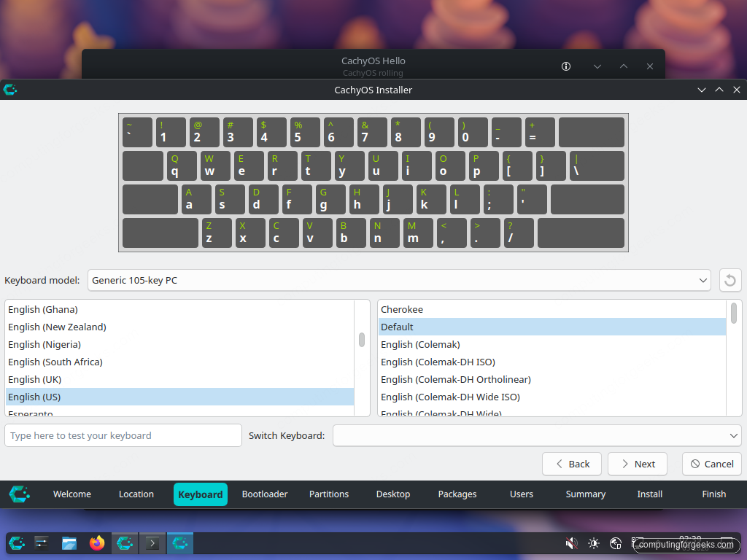
Task: Go to the Desktop step
Action: (x=393, y=494)
